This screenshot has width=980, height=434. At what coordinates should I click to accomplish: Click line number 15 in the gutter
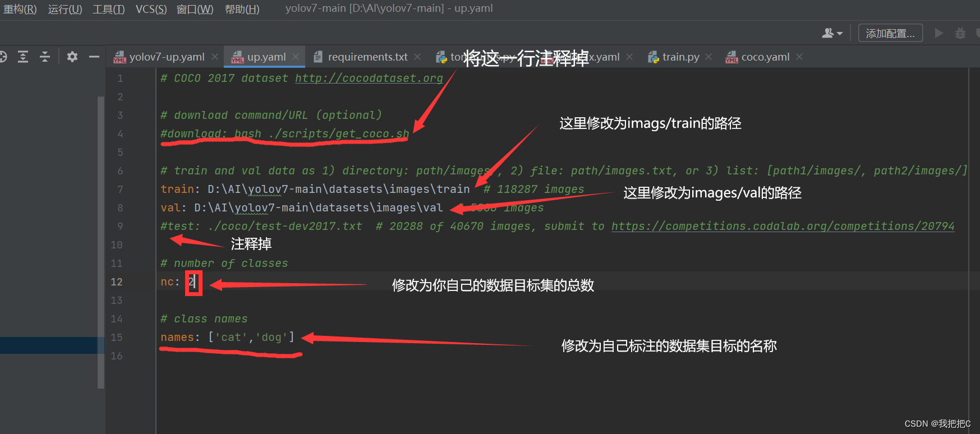pyautogui.click(x=116, y=337)
